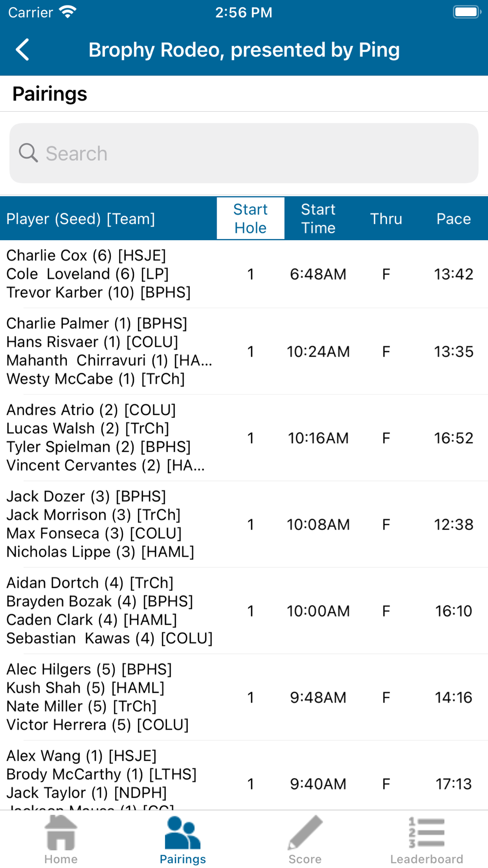This screenshot has width=488, height=868.
Task: Tap the battery status icon
Action: click(467, 12)
